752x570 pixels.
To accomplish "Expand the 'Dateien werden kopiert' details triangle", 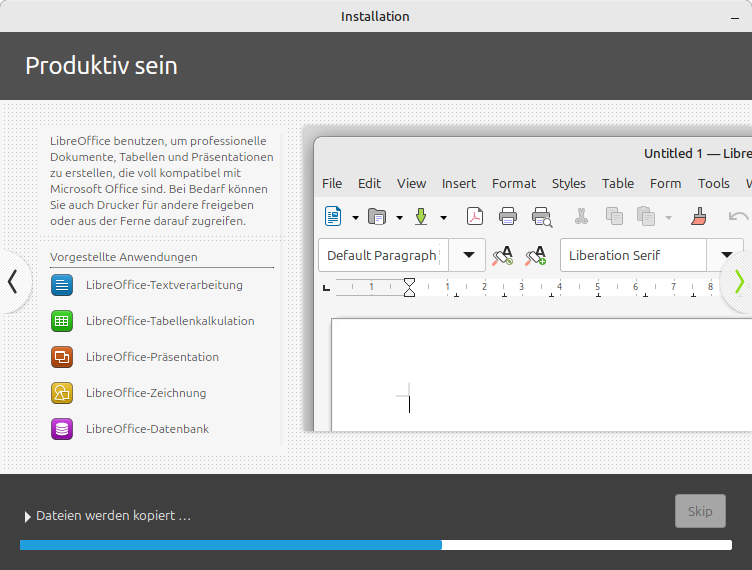I will pyautogui.click(x=27, y=516).
